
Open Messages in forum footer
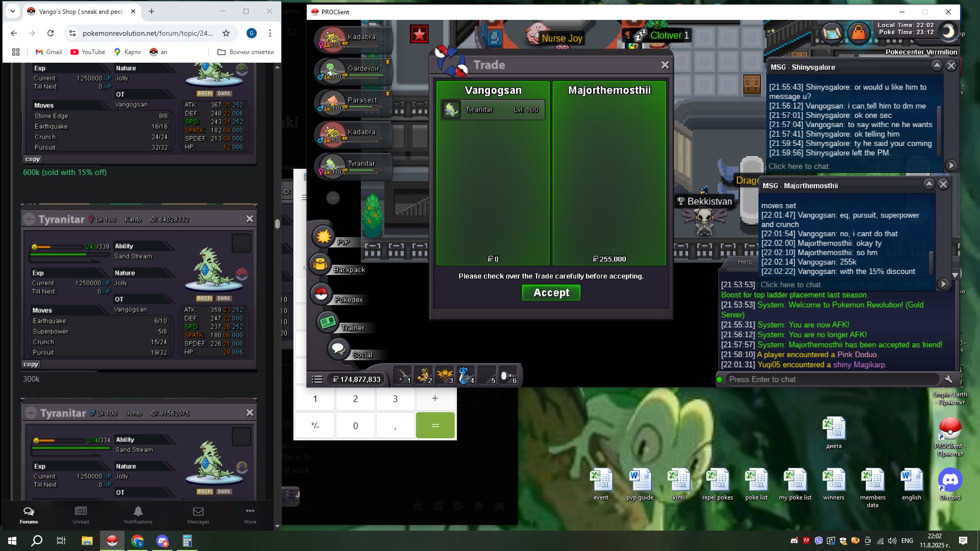198,515
